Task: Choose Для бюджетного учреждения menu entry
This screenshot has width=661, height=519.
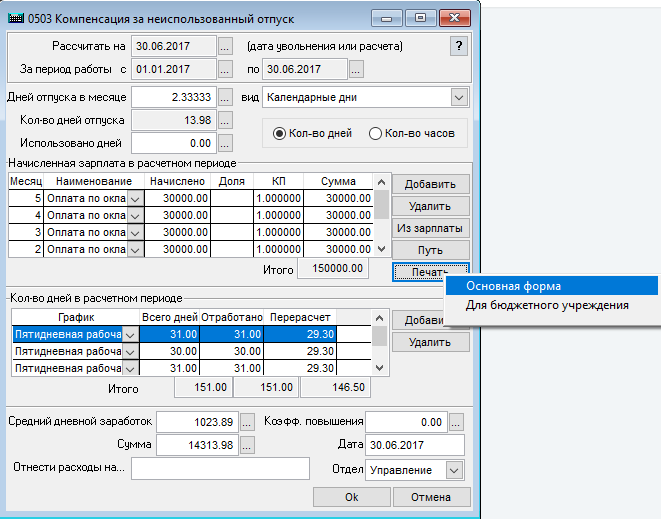Action: click(x=551, y=305)
